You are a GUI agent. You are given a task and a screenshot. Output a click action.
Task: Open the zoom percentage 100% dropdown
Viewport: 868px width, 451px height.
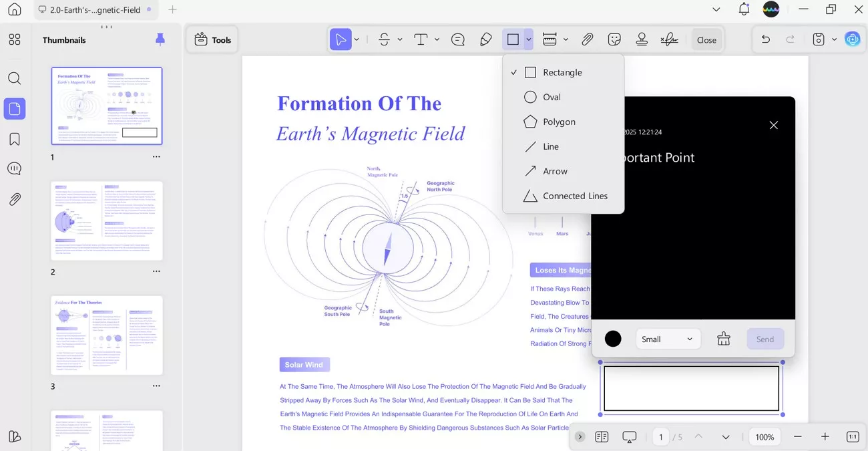[x=765, y=437]
